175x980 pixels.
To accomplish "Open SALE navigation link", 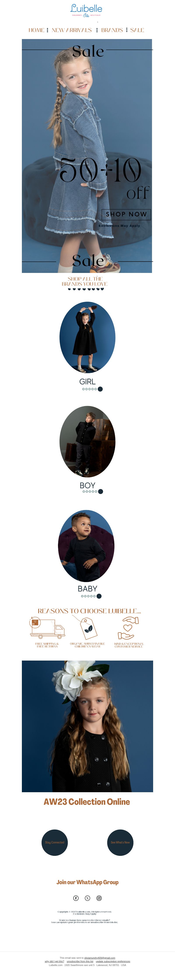I will click(x=137, y=30).
